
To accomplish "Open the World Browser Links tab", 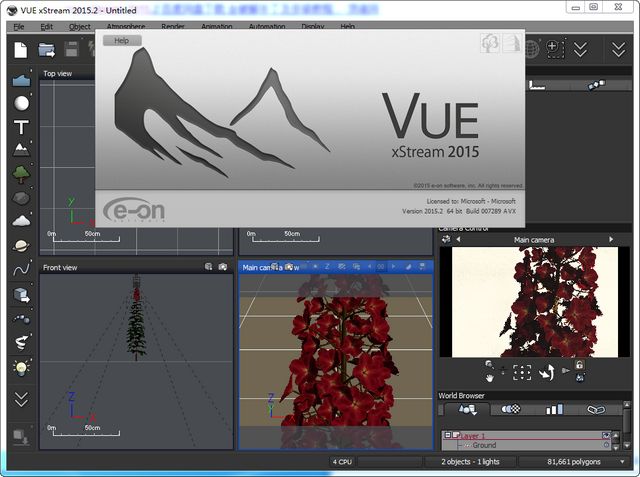I will [x=596, y=409].
